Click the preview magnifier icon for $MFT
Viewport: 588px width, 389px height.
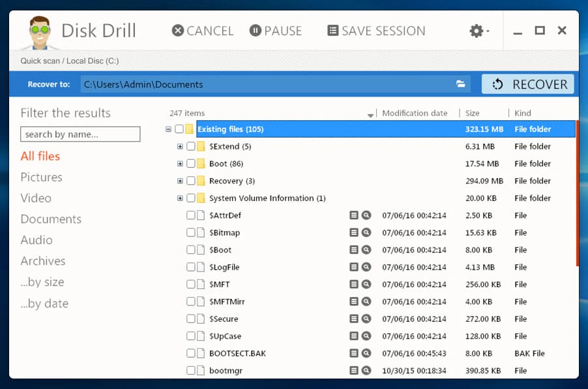click(366, 285)
